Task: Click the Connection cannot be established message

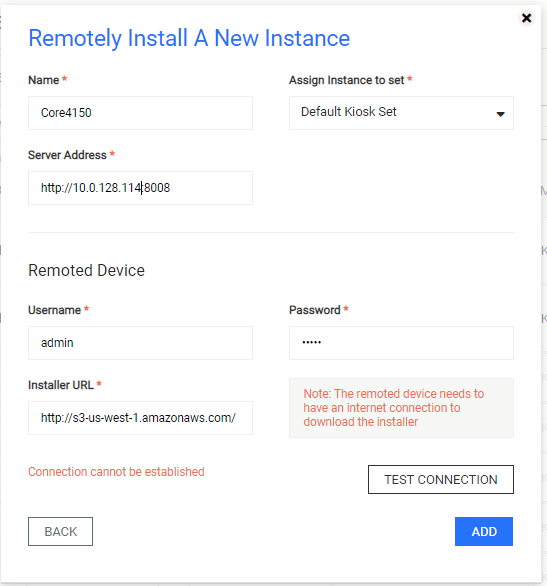Action: [116, 472]
